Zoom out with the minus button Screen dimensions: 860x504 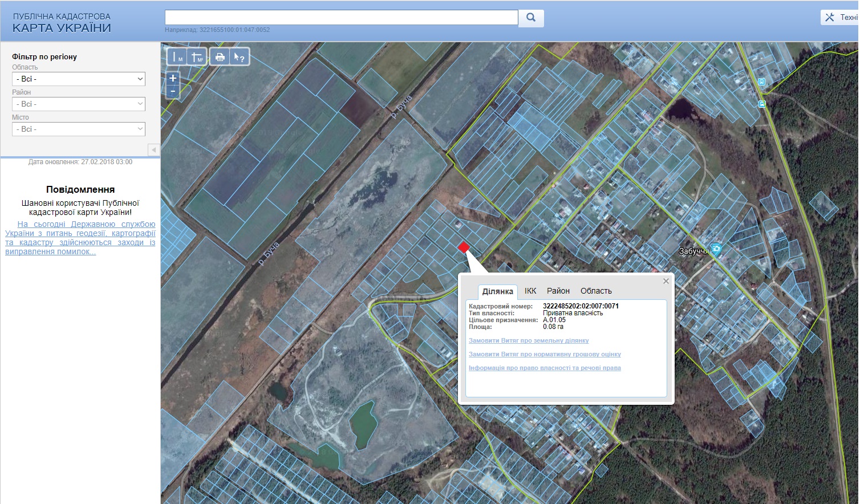click(x=173, y=91)
